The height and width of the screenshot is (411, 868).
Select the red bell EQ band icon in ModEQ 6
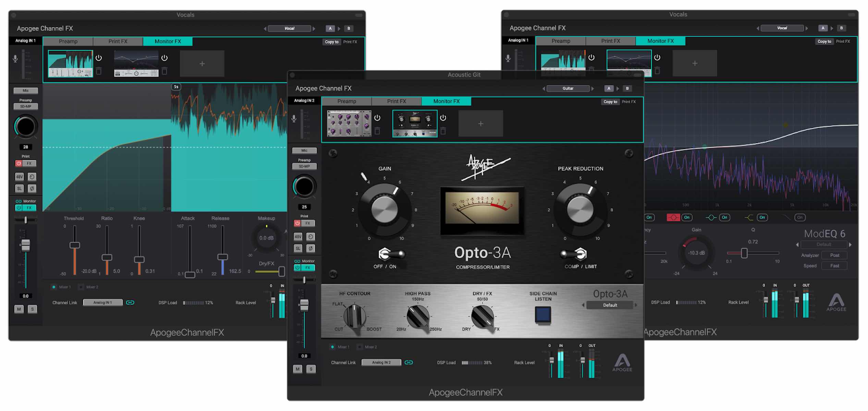tap(673, 217)
